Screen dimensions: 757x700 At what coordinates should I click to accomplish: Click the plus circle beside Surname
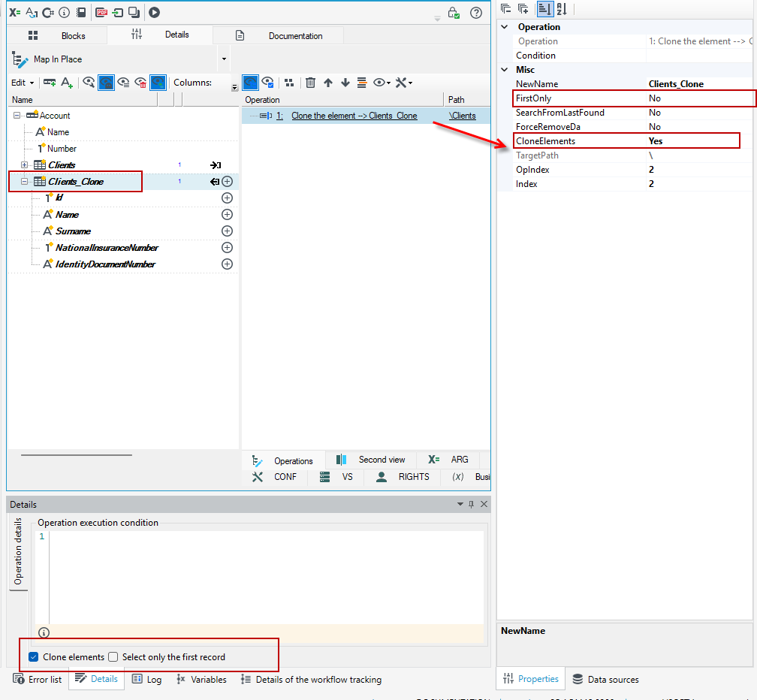click(227, 231)
